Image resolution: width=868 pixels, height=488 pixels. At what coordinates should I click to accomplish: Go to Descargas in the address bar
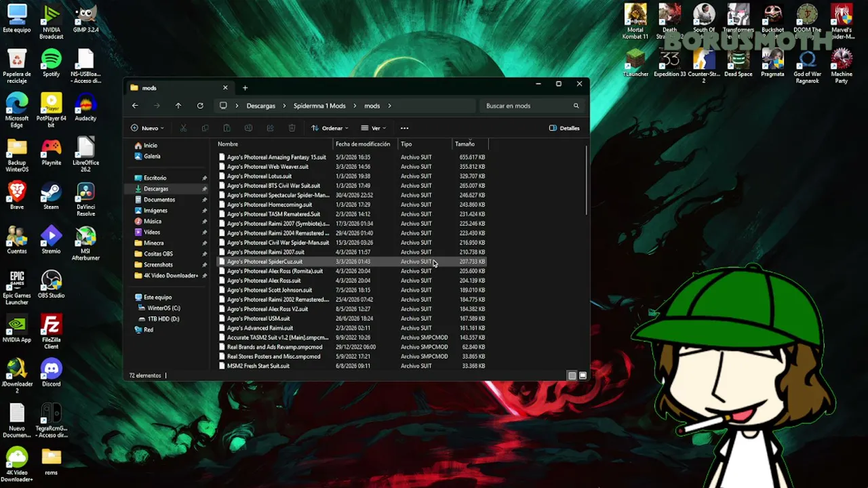[x=261, y=106]
